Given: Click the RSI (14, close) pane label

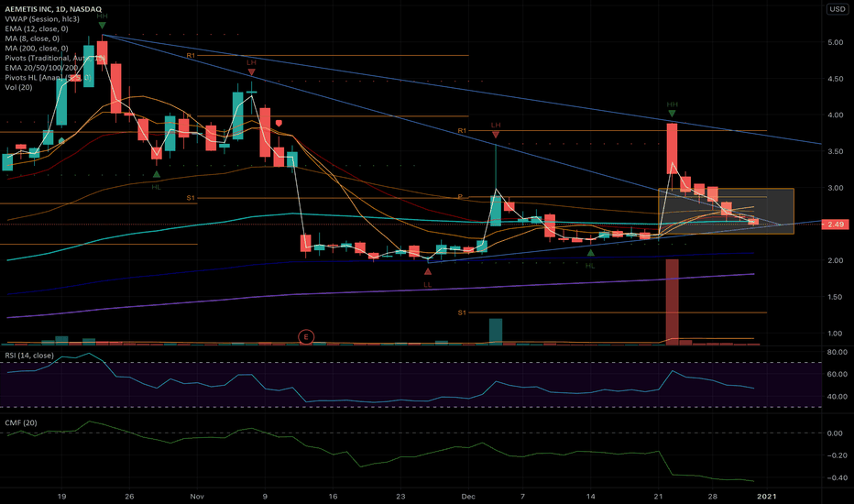Looking at the screenshot, I should 29,356.
